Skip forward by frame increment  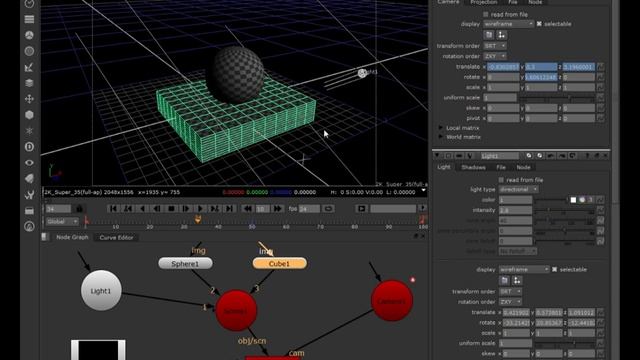point(278,209)
